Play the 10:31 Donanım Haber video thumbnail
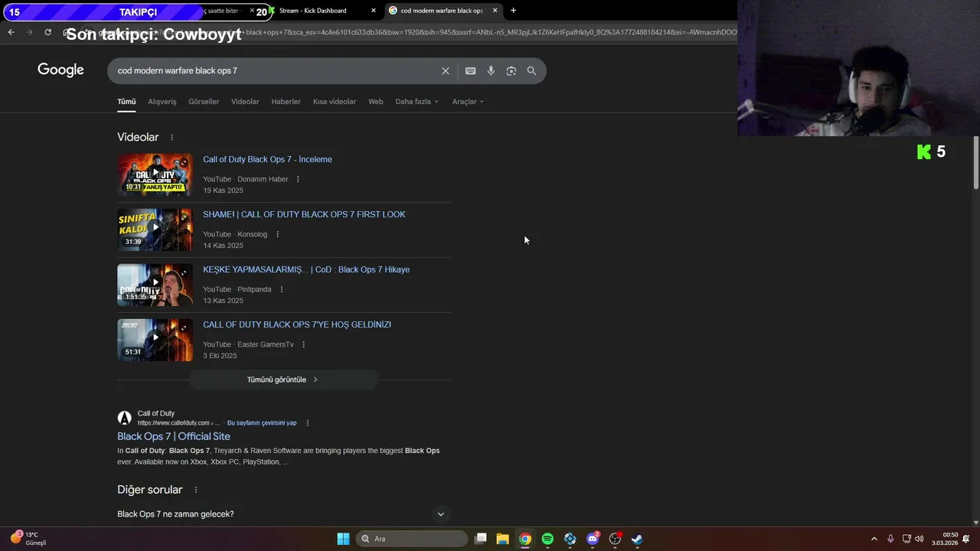The height and width of the screenshot is (551, 980). pos(155,174)
